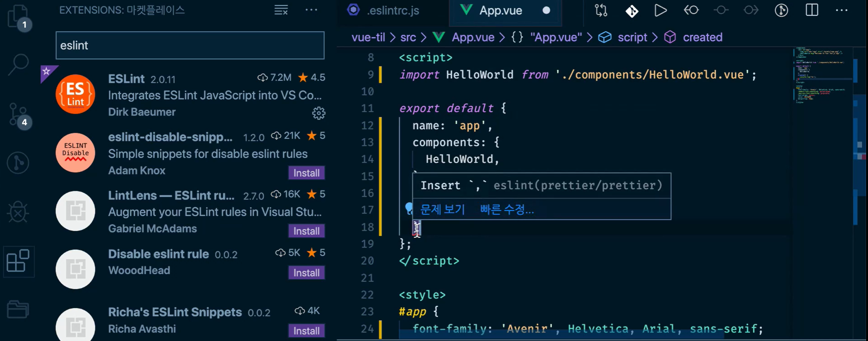
Task: Click the run play icon in editor toolbar
Action: coord(661,10)
